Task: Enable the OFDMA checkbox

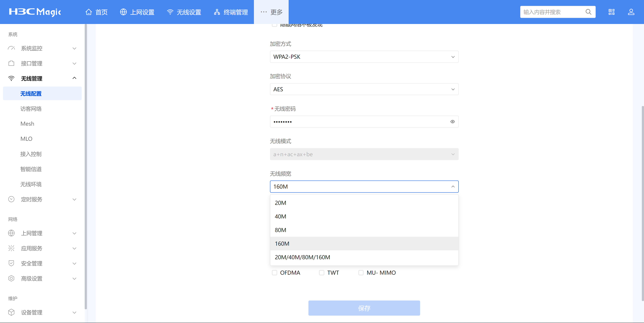Action: (275, 272)
